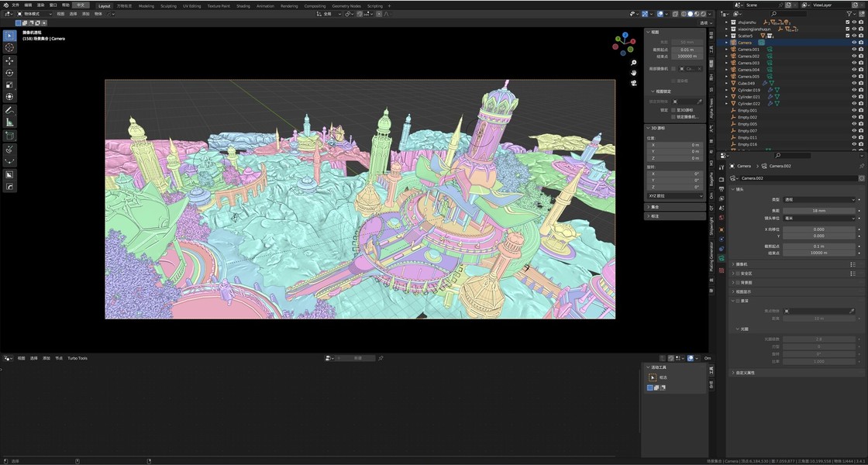This screenshot has height=465, width=868.
Task: Open the 渲染 menu
Action: coord(40,5)
